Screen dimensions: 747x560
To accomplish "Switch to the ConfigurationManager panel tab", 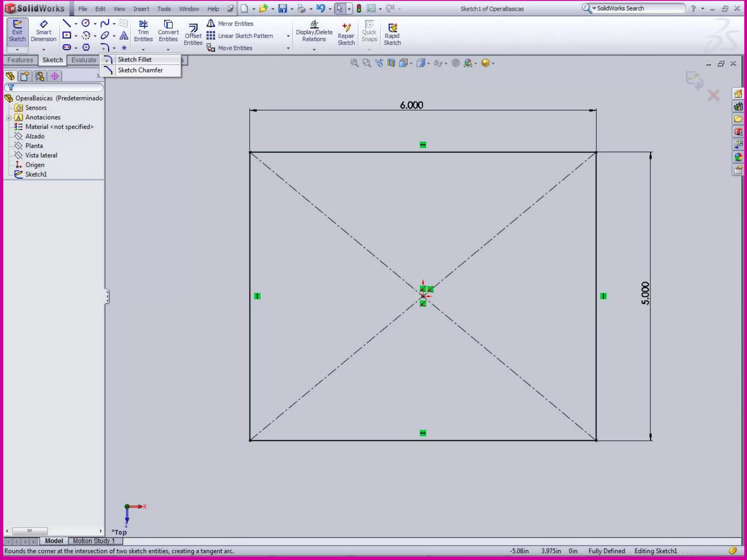I will click(40, 76).
